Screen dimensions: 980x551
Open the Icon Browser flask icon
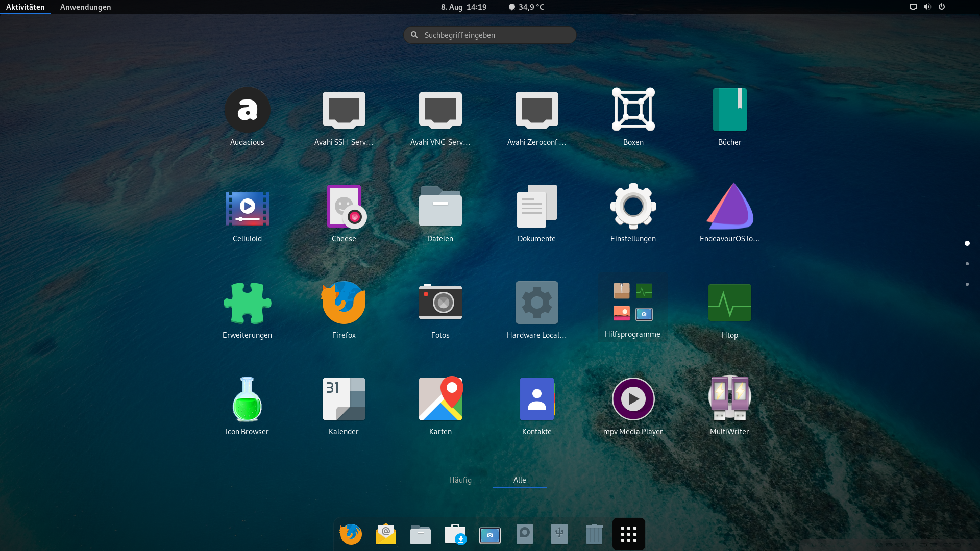[247, 399]
